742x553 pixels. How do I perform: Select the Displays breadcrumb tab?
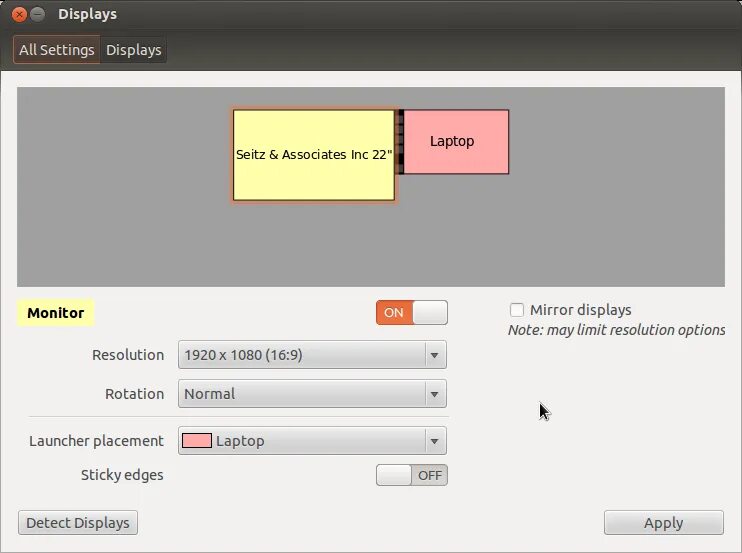(133, 50)
